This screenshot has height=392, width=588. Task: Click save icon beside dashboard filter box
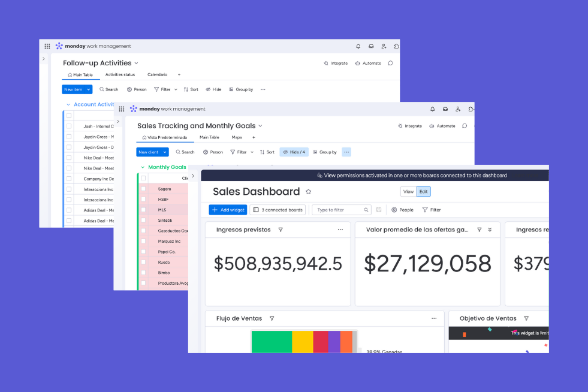tap(379, 210)
